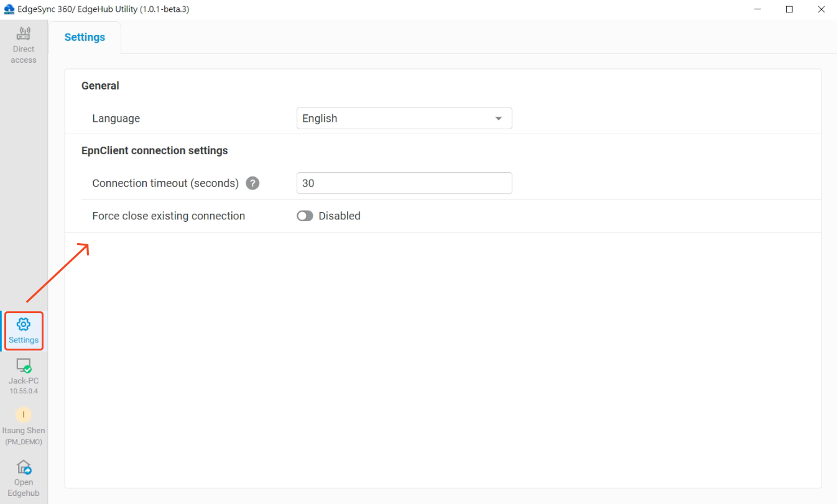Open the Jack-PC device monitor icon

click(x=23, y=366)
